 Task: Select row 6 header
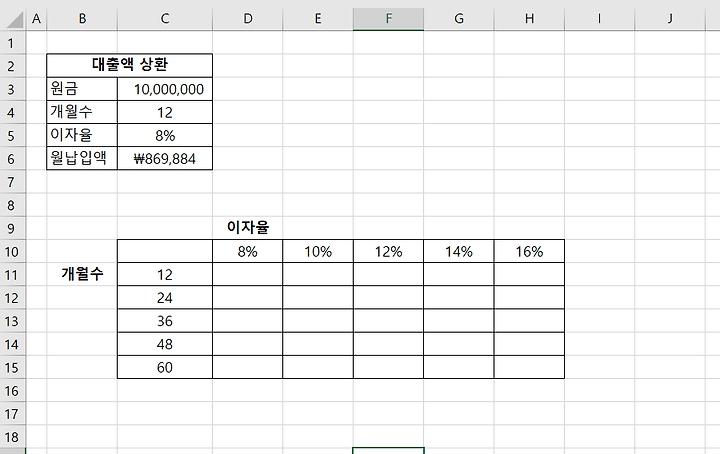(x=13, y=158)
